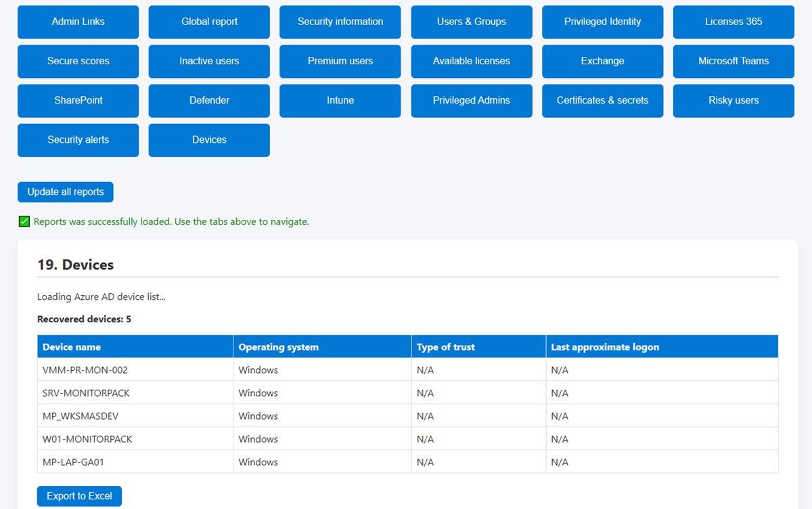Open the Admin Links tab

click(x=78, y=22)
